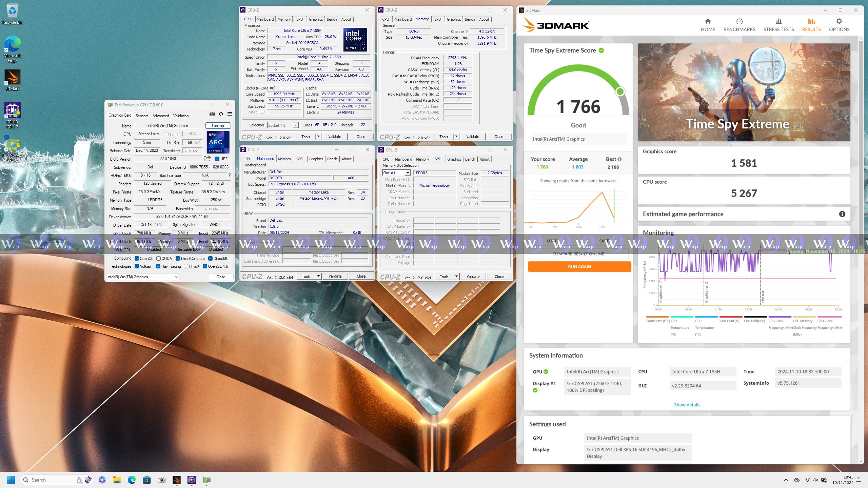
Task: Switch to Sensors tab in GPU-Z
Action: click(x=142, y=116)
